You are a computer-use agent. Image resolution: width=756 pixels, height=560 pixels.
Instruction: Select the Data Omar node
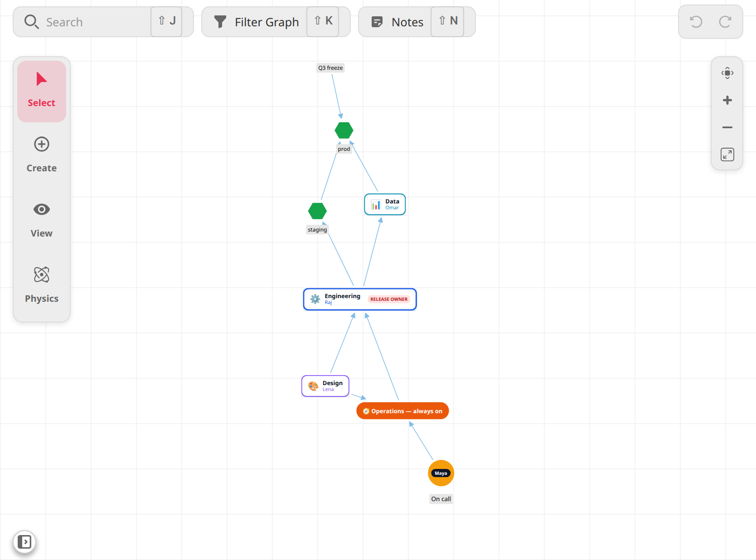(x=385, y=204)
